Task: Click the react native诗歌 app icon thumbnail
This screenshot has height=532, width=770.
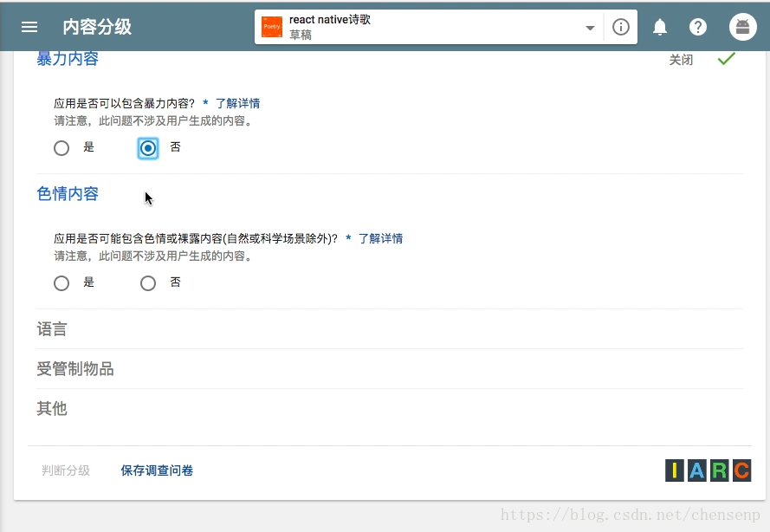Action: pos(272,27)
